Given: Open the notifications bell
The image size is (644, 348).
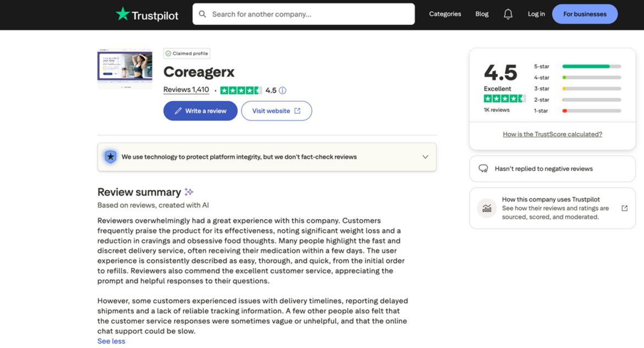Looking at the screenshot, I should tap(508, 14).
